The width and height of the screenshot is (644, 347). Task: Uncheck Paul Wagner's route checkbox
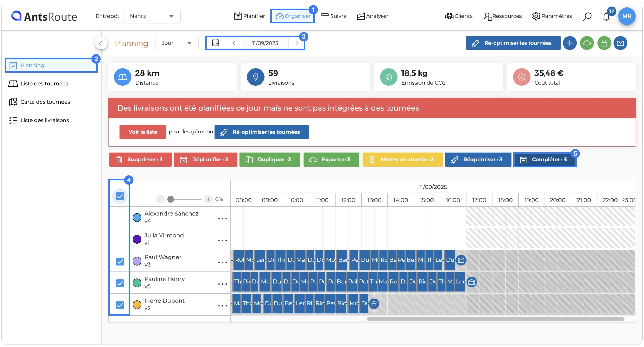point(120,261)
